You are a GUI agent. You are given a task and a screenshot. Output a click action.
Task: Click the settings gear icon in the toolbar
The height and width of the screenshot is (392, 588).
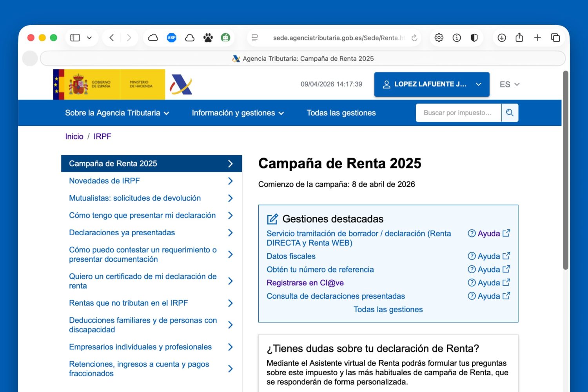pos(439,38)
